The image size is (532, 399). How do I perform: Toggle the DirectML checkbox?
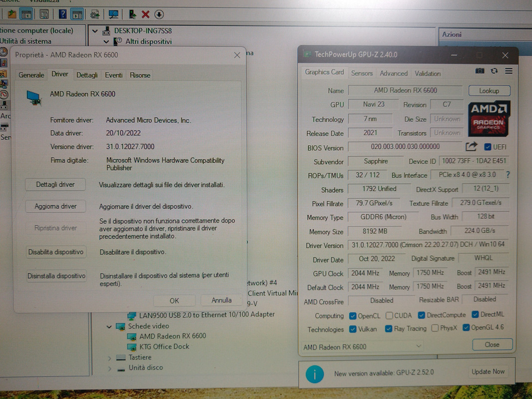pos(475,315)
